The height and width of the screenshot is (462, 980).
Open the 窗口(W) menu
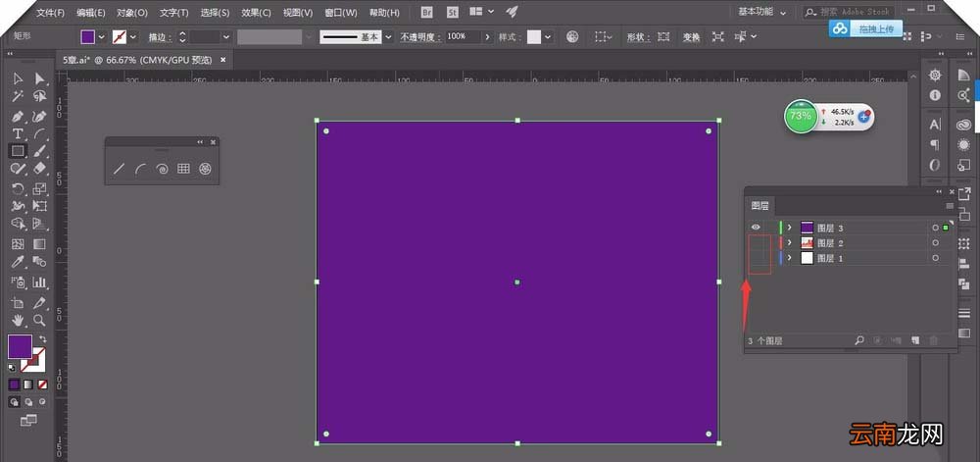coord(341,12)
